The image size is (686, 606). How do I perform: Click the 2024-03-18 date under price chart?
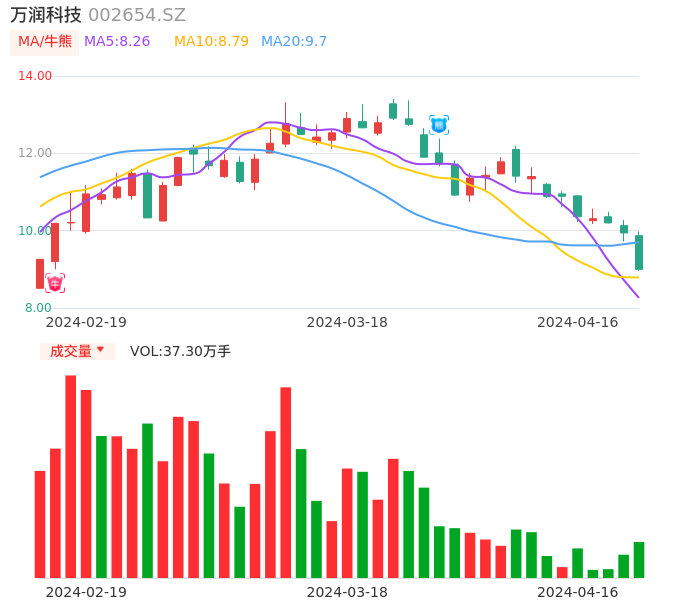click(x=347, y=322)
